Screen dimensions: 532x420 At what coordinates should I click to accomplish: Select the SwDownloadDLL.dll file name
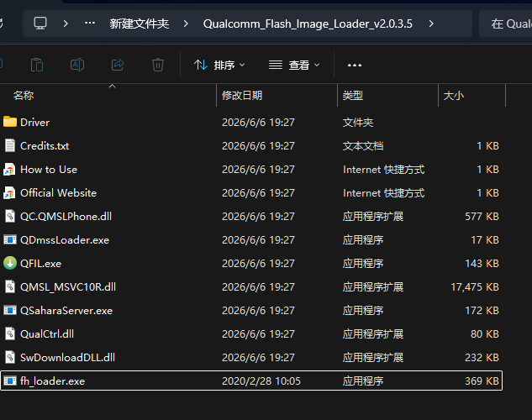pos(67,358)
